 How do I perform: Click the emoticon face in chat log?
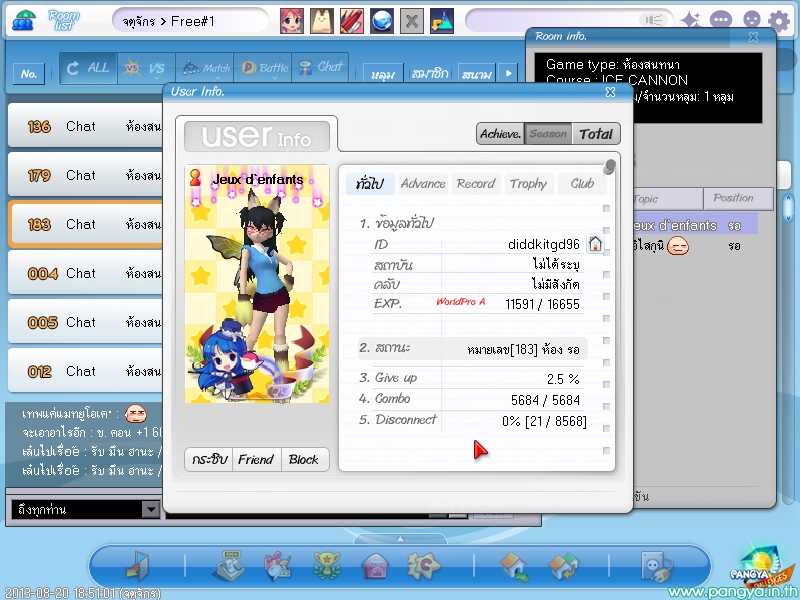[x=136, y=413]
